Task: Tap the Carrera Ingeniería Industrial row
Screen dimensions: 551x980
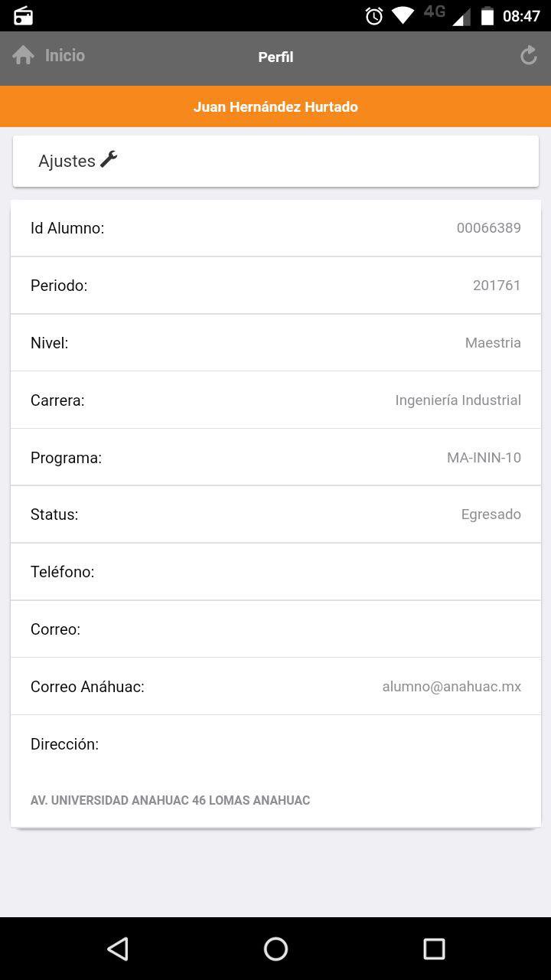Action: point(275,400)
